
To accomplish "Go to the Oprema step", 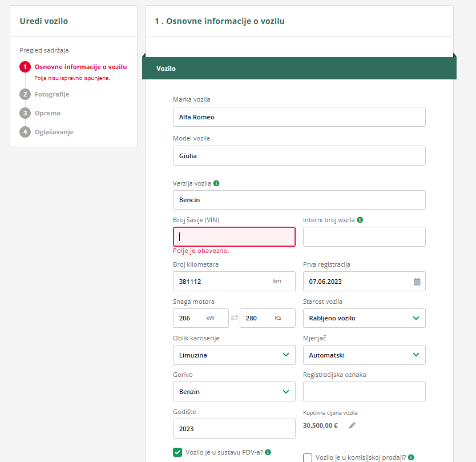I will tap(47, 113).
